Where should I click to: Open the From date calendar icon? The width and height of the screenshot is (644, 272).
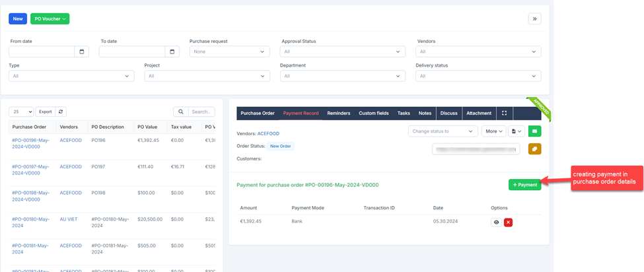(x=82, y=51)
